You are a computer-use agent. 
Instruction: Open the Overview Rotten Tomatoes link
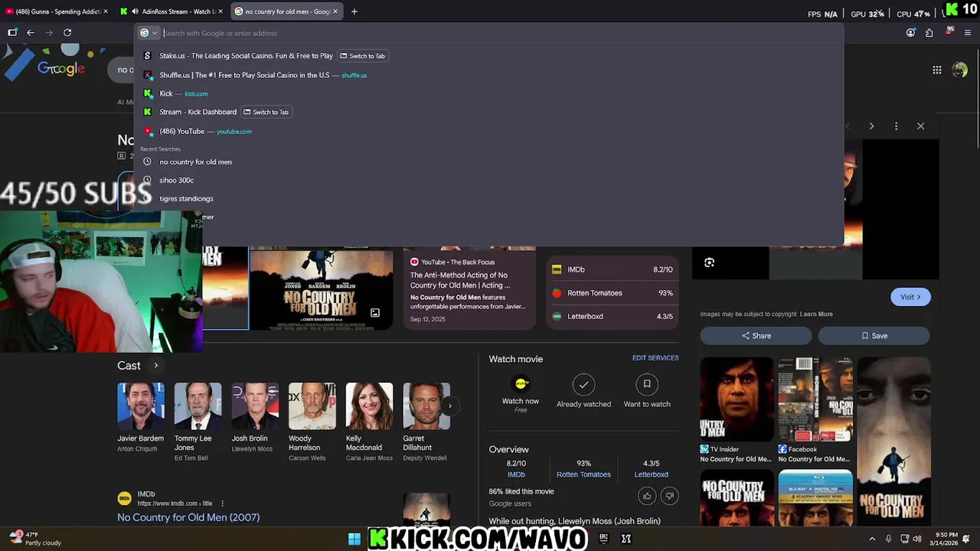tap(583, 474)
